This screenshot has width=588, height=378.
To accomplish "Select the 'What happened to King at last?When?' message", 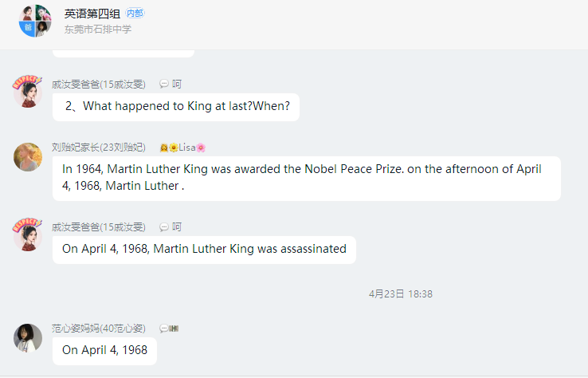I will (x=176, y=107).
